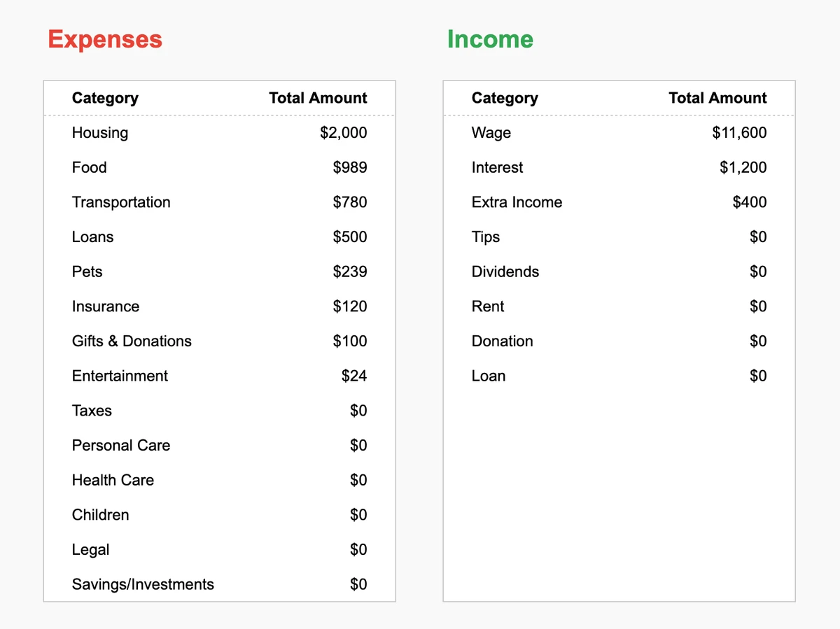Click the Gifts & Donations category
Image resolution: width=840 pixels, height=629 pixels.
(x=132, y=341)
